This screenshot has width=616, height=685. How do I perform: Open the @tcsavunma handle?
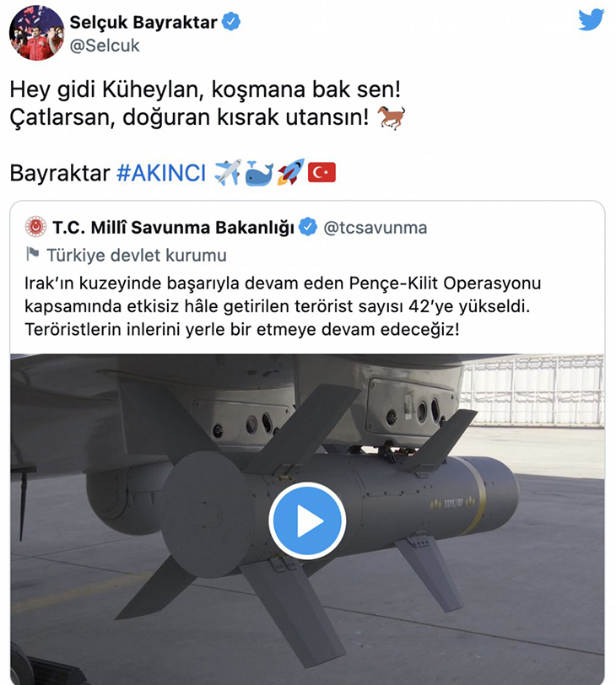coord(376,228)
